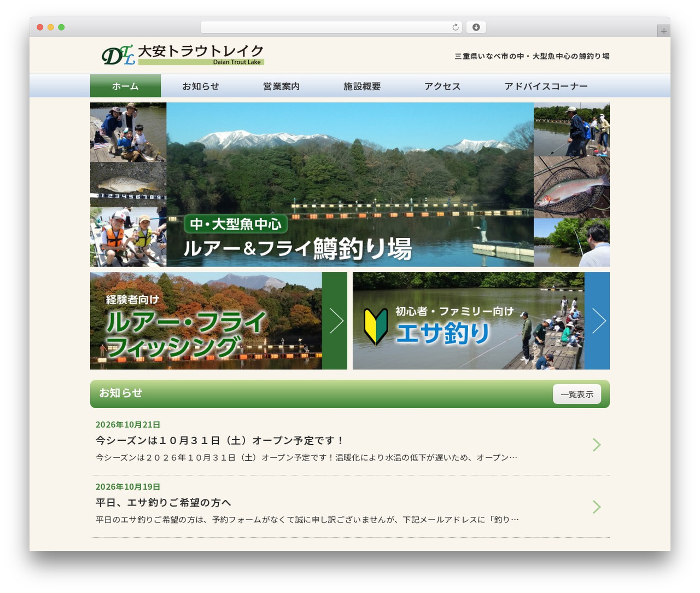Image resolution: width=700 pixels, height=593 pixels.
Task: Open the アクセス menu item
Action: click(442, 86)
